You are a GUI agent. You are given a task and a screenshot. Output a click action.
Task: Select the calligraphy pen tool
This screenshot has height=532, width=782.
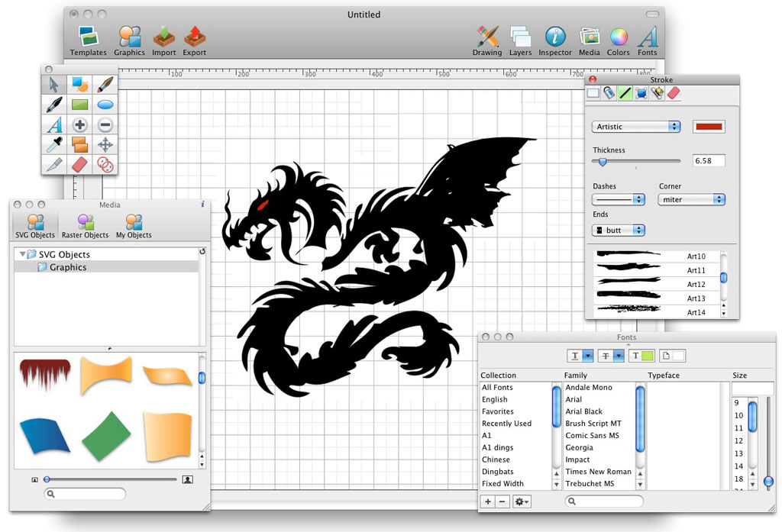[54, 105]
